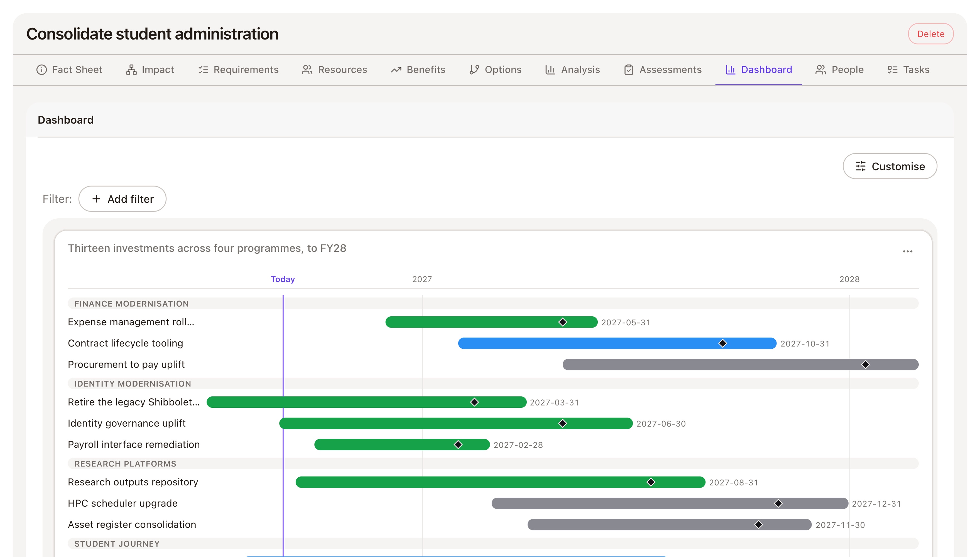Open Customise dashboard settings
The height and width of the screenshot is (557, 980).
(x=890, y=166)
